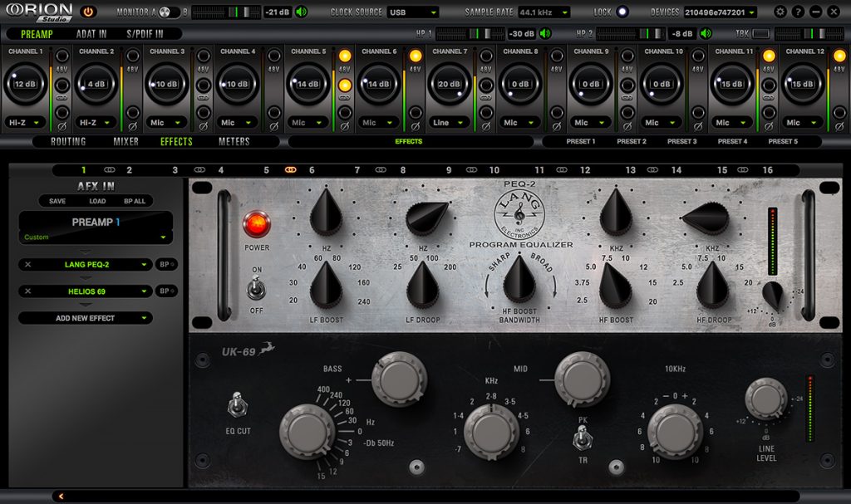This screenshot has width=851, height=504.
Task: Mute the monitor output speaker icon
Action: [301, 12]
